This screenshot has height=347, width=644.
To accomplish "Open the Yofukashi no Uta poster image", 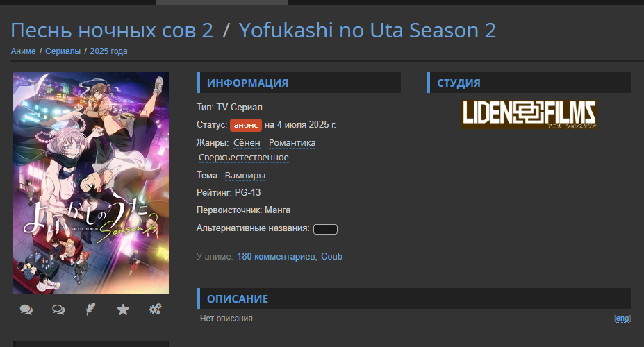I will 90,183.
